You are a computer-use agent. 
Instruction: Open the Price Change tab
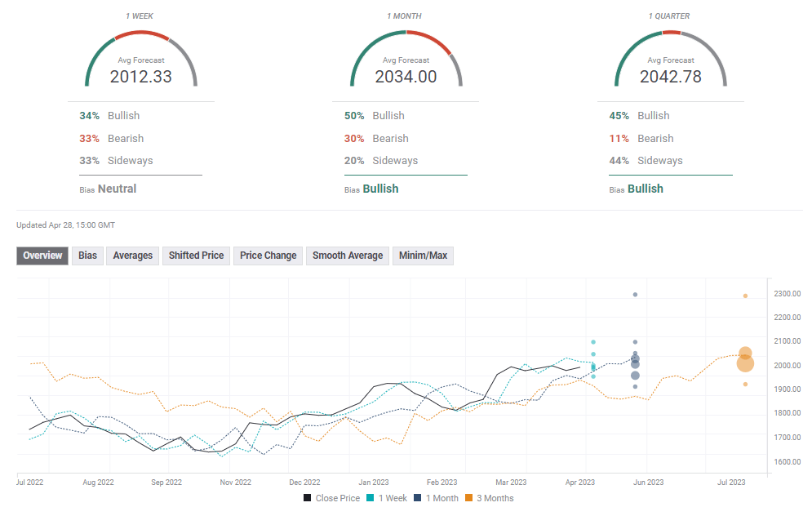coord(268,256)
